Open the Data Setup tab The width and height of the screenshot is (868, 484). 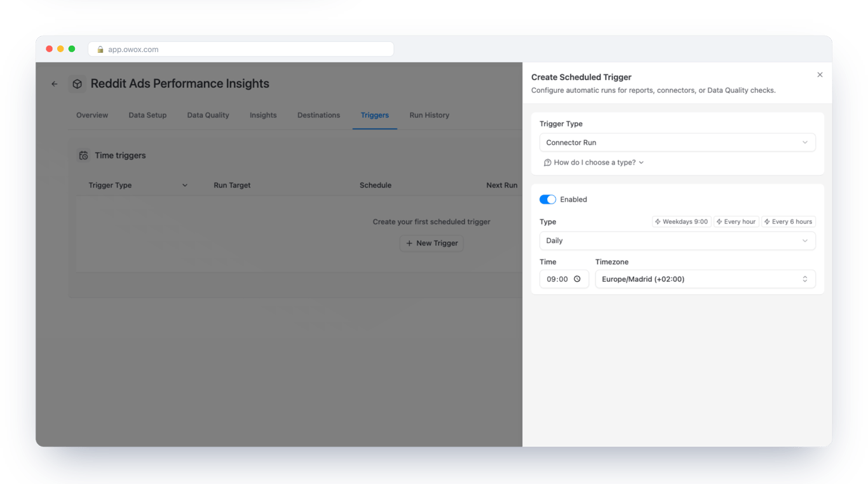click(147, 115)
